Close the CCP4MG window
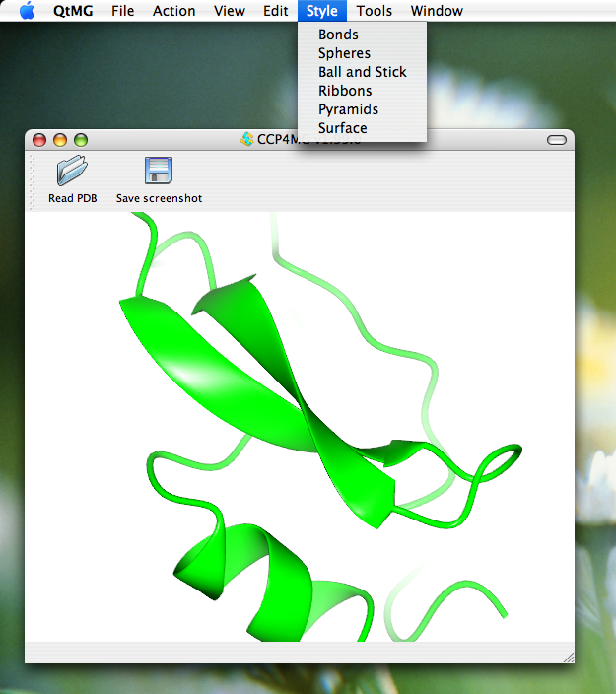Screen dimensions: 616x694 (x=39, y=140)
